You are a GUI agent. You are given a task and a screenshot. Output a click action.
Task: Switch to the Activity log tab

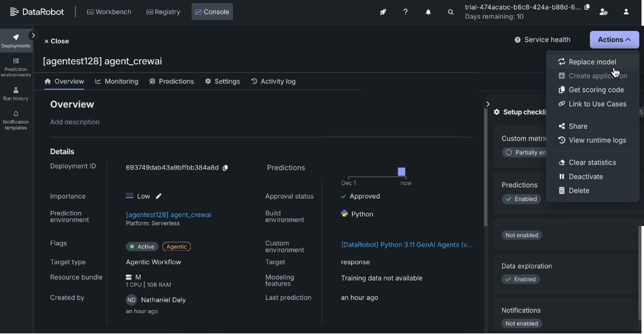pos(273,82)
